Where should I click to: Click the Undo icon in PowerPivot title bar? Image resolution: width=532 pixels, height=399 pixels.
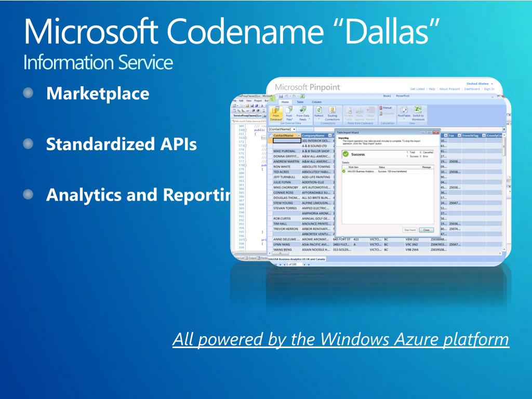coord(286,96)
